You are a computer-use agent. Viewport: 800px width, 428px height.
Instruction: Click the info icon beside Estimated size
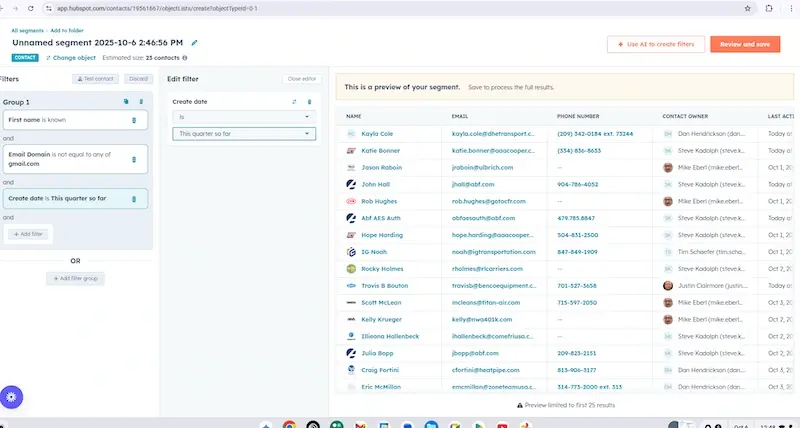click(185, 58)
